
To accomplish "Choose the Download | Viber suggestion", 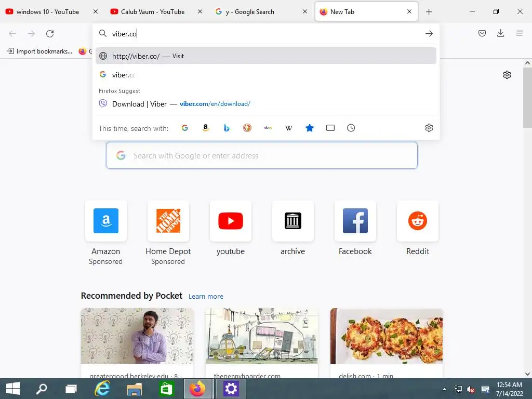I will click(266, 104).
